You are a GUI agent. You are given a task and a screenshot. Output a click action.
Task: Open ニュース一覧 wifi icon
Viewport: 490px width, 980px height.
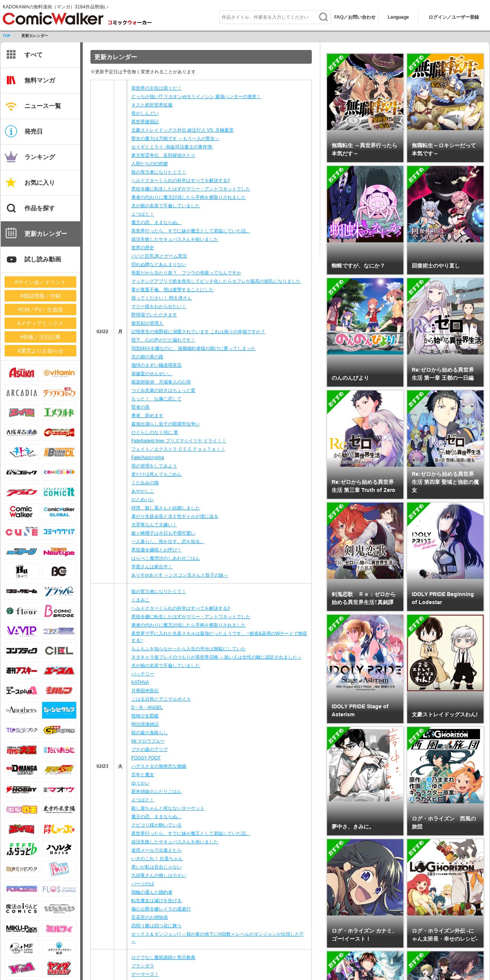tap(11, 106)
